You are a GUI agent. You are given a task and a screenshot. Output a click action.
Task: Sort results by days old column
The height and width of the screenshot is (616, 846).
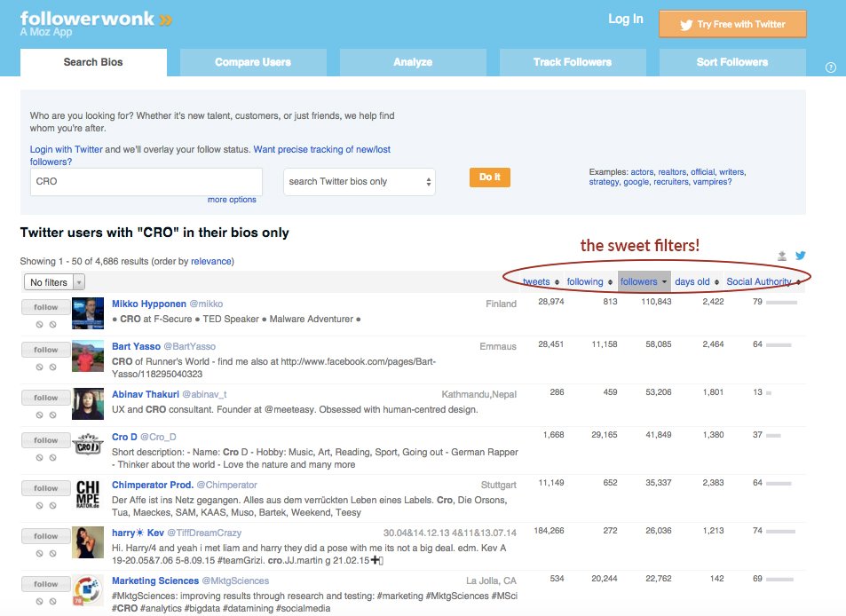(697, 281)
